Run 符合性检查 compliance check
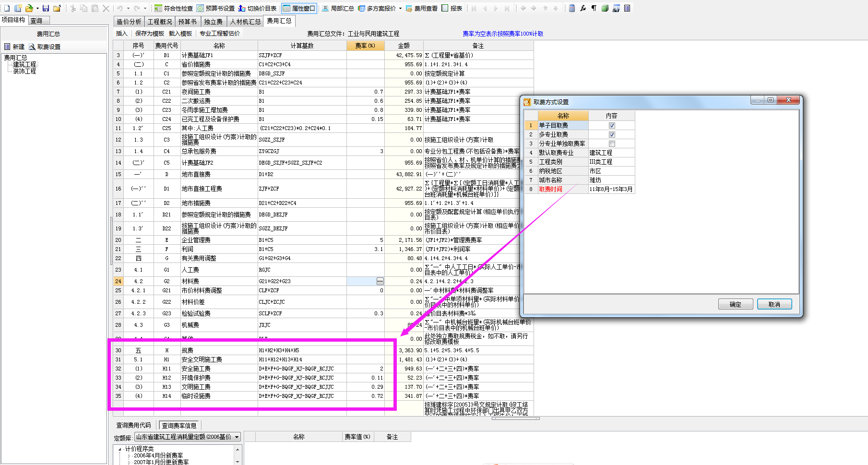This screenshot has height=465, width=868. point(174,8)
